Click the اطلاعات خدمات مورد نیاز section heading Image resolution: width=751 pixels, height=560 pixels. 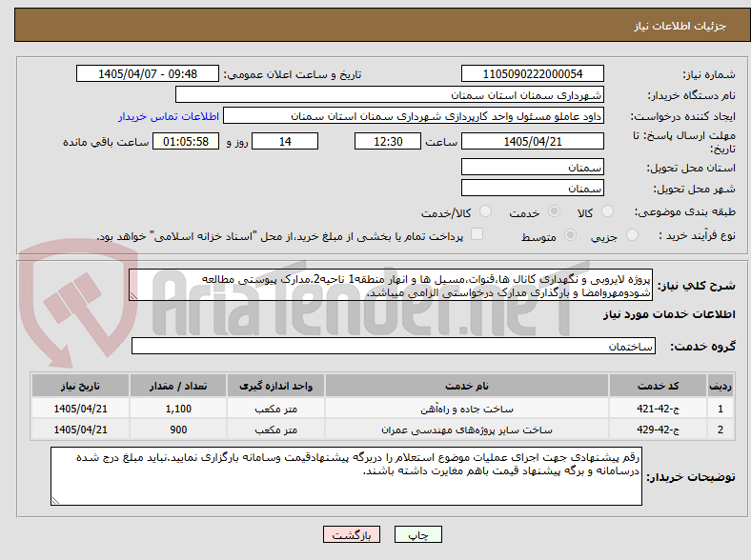click(x=669, y=314)
